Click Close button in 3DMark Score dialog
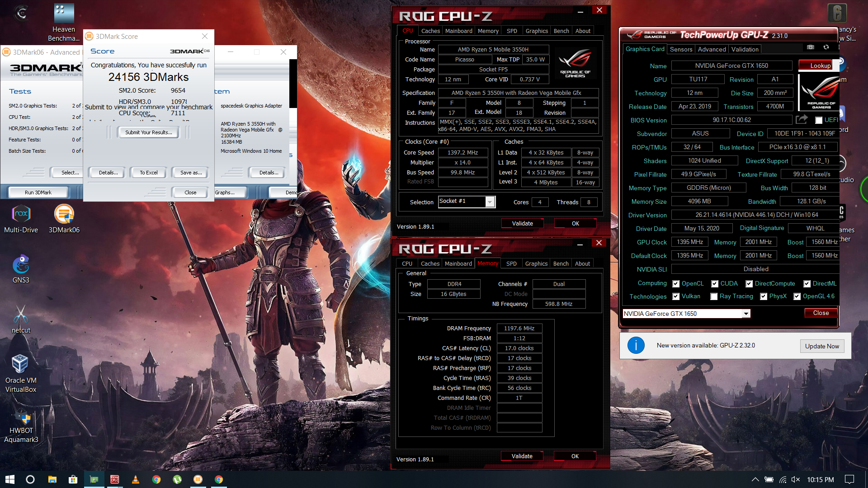The height and width of the screenshot is (488, 868). pyautogui.click(x=190, y=192)
